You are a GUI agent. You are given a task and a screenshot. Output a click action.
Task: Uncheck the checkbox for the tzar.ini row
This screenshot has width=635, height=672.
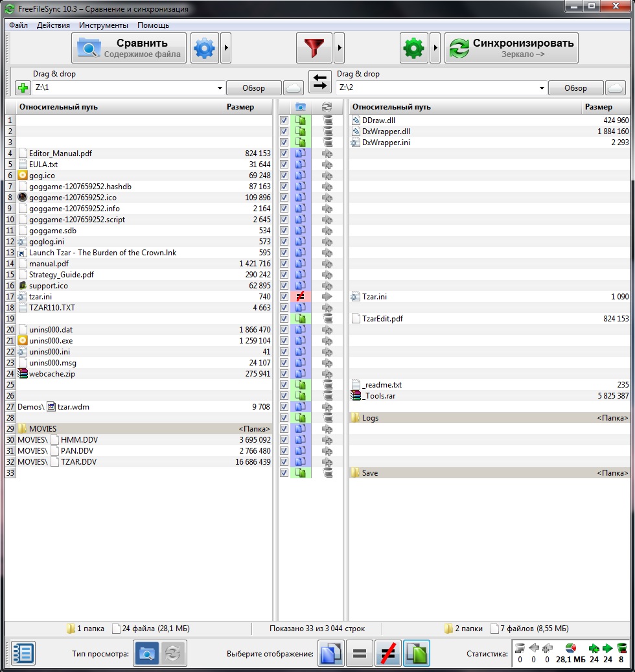(284, 297)
